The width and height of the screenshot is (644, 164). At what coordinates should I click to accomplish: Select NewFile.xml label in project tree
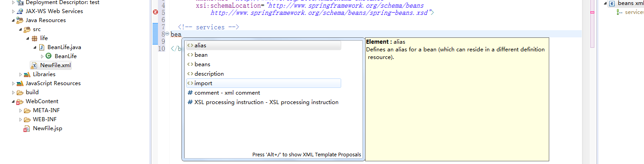pos(55,65)
